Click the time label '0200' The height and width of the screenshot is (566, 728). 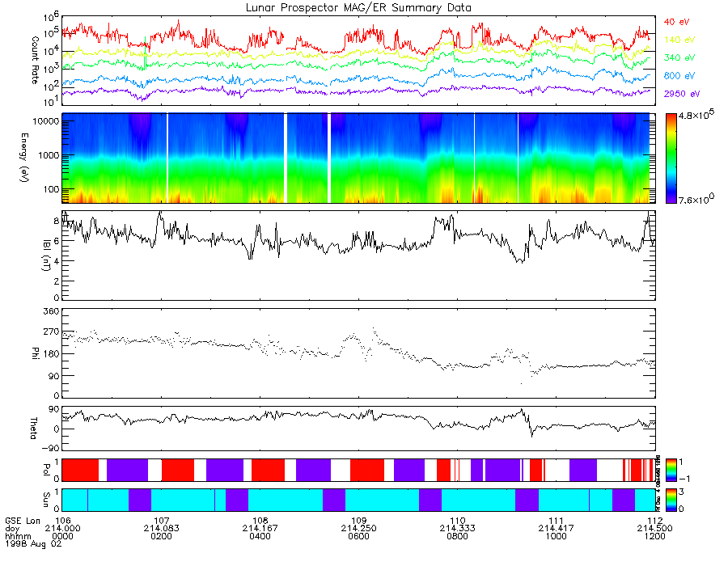(x=162, y=536)
